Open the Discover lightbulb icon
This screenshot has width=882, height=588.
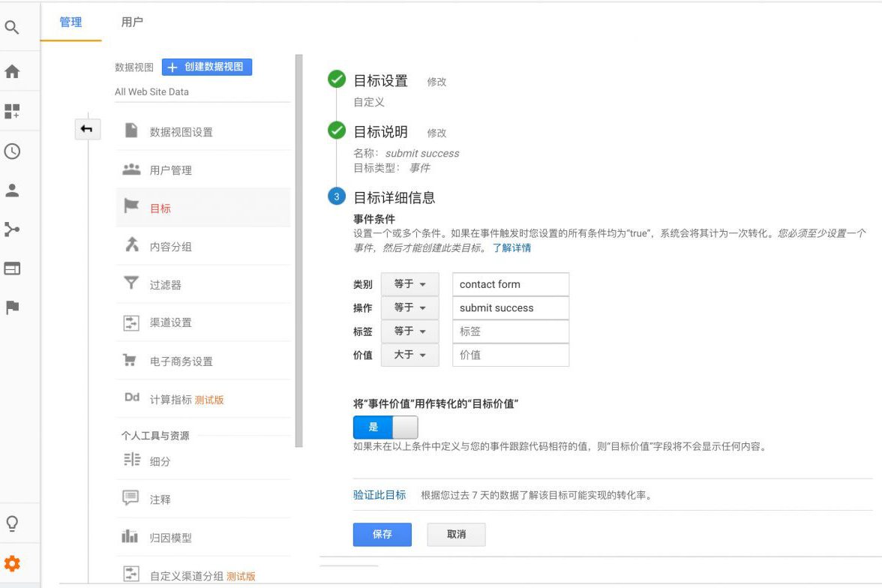[12, 523]
